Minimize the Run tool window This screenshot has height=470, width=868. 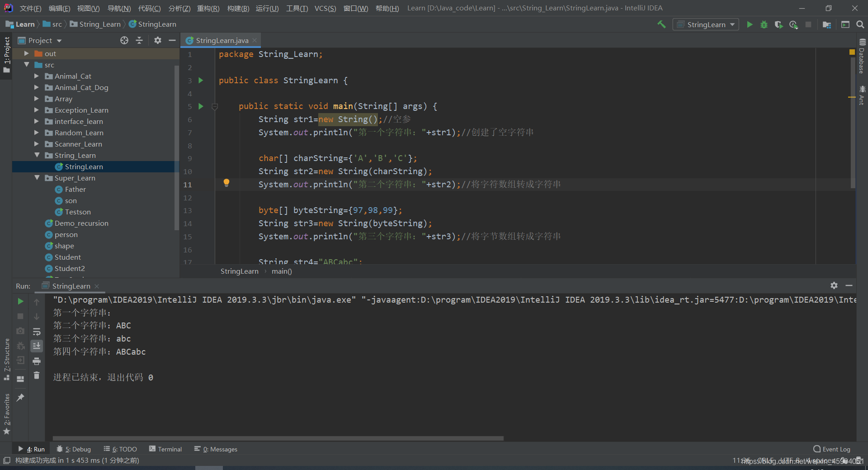pyautogui.click(x=849, y=285)
